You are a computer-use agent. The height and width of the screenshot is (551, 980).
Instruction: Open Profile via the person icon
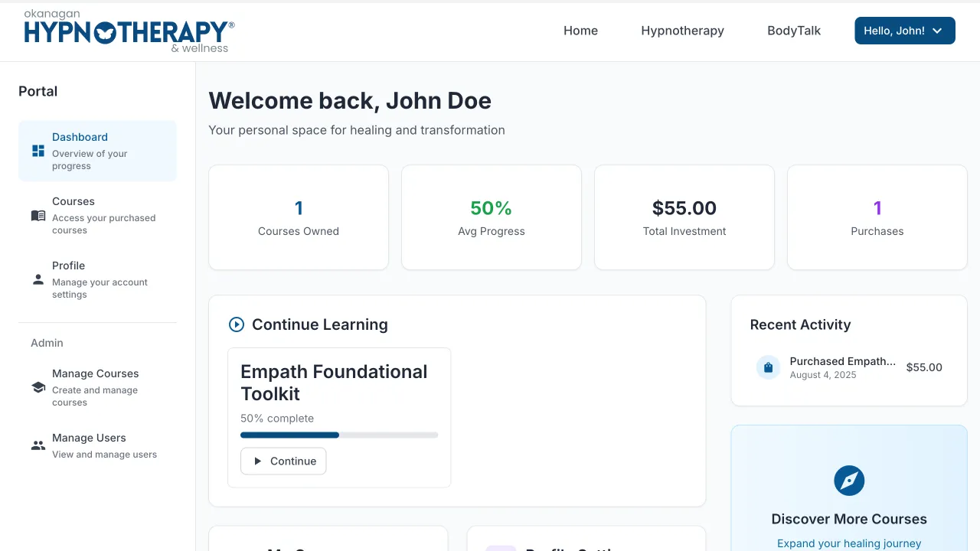tap(38, 279)
